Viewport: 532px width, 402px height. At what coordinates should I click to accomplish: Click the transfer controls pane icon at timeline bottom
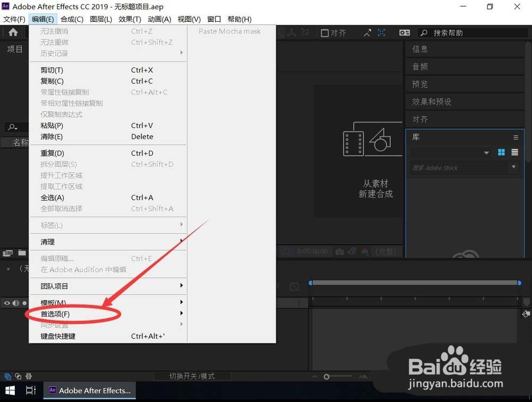coord(18,376)
